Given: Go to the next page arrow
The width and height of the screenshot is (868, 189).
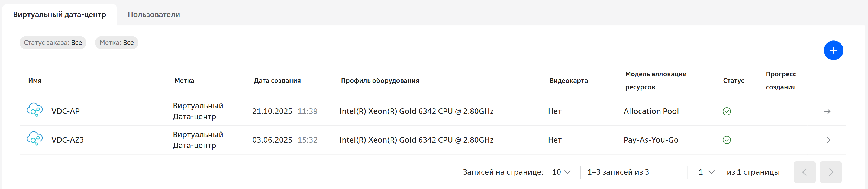Looking at the screenshot, I should tap(831, 172).
